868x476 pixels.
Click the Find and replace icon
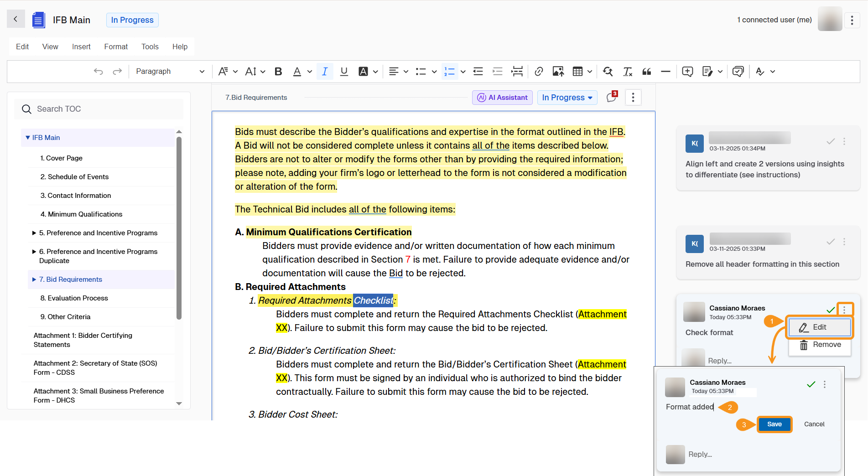click(608, 72)
